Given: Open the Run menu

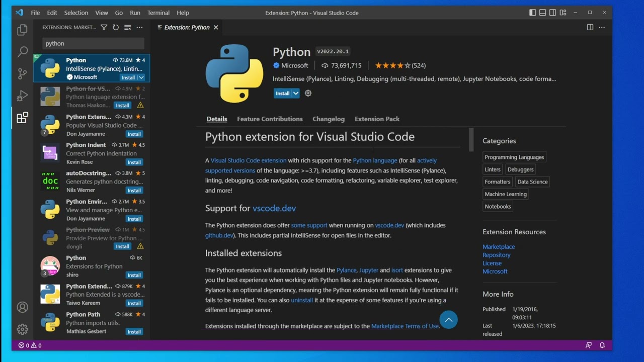Looking at the screenshot, I should [135, 13].
